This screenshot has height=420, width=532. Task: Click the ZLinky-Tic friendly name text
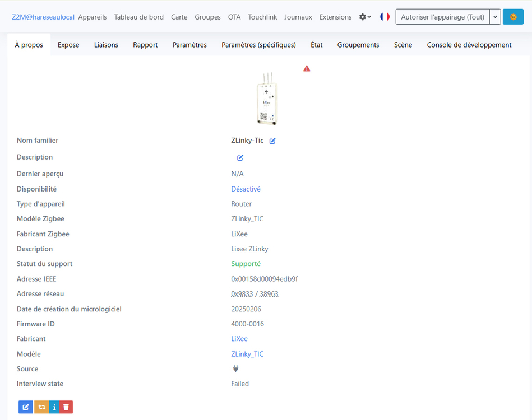coord(247,141)
